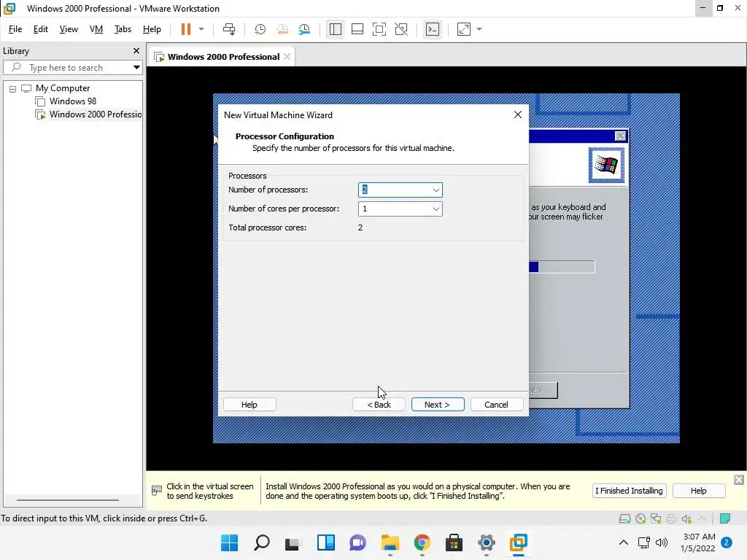This screenshot has height=560, width=747.
Task: Click the Windows flag logo in guest setup
Action: [x=606, y=166]
